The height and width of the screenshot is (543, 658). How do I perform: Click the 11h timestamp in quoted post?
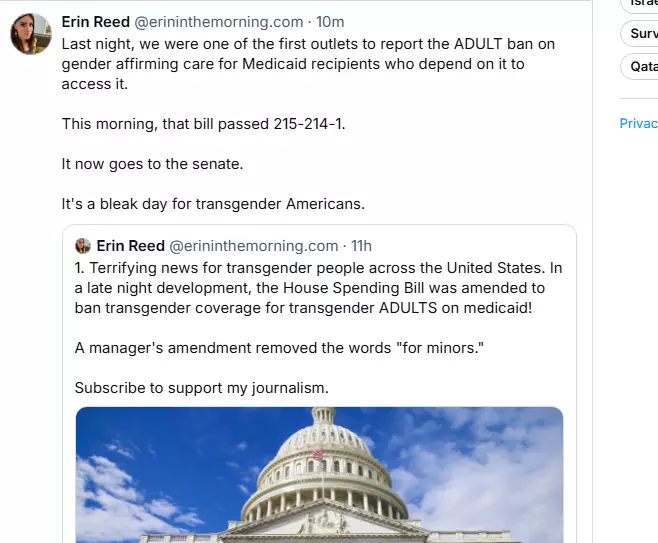pyautogui.click(x=361, y=246)
